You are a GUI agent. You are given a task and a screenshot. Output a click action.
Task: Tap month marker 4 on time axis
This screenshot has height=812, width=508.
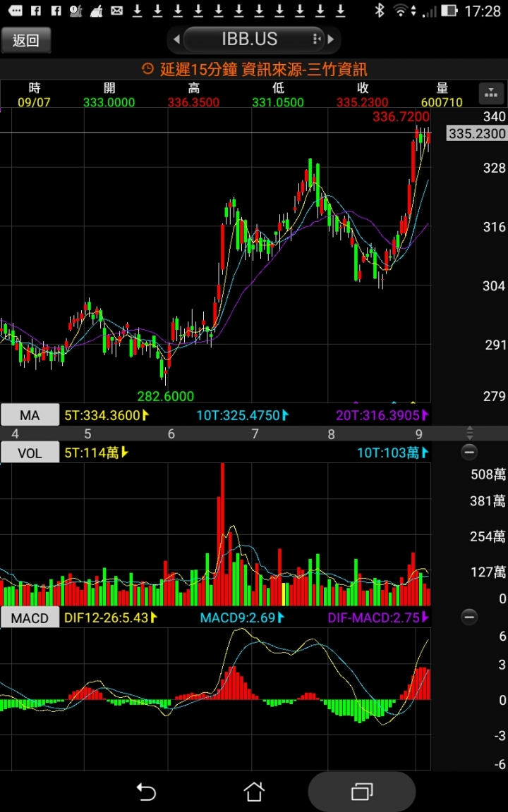click(x=15, y=433)
